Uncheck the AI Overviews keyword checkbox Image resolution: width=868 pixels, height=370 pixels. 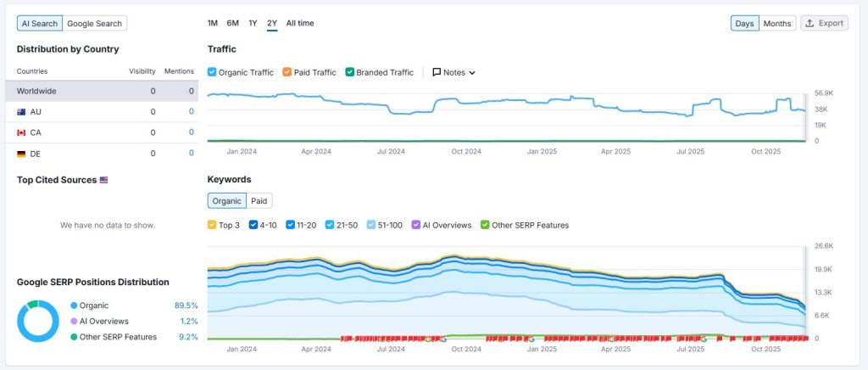[415, 225]
